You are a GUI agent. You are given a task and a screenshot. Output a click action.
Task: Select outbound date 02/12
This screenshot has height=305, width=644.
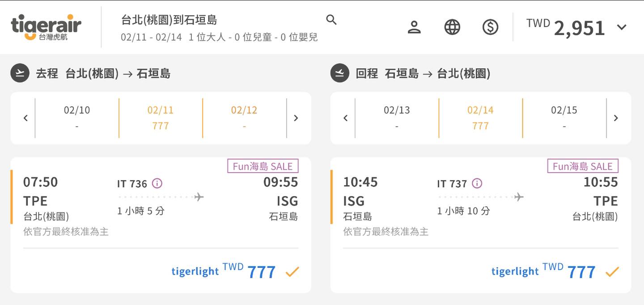(244, 118)
